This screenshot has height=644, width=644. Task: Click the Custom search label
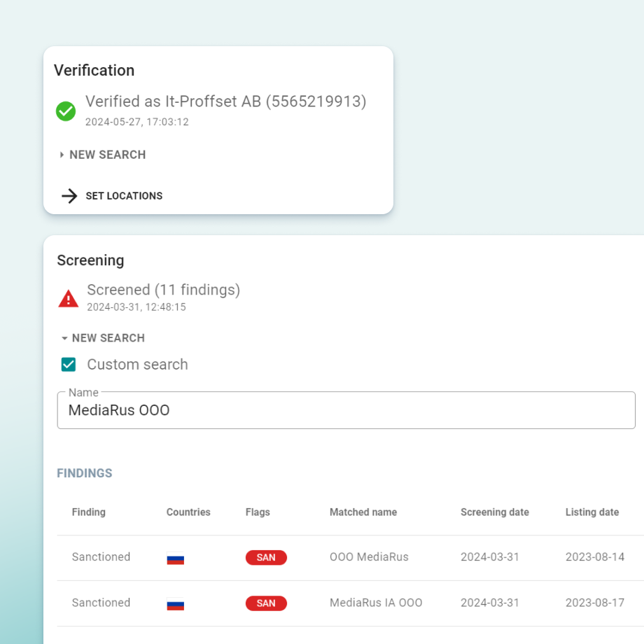(137, 365)
